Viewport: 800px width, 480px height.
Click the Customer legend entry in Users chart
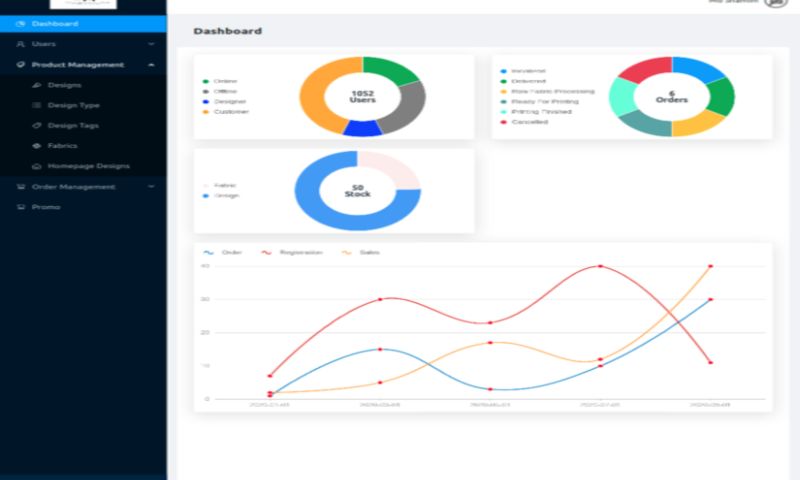click(x=231, y=112)
